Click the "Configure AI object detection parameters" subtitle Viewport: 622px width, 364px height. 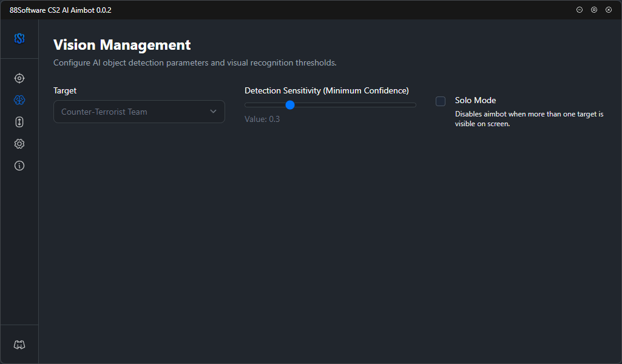click(x=195, y=62)
